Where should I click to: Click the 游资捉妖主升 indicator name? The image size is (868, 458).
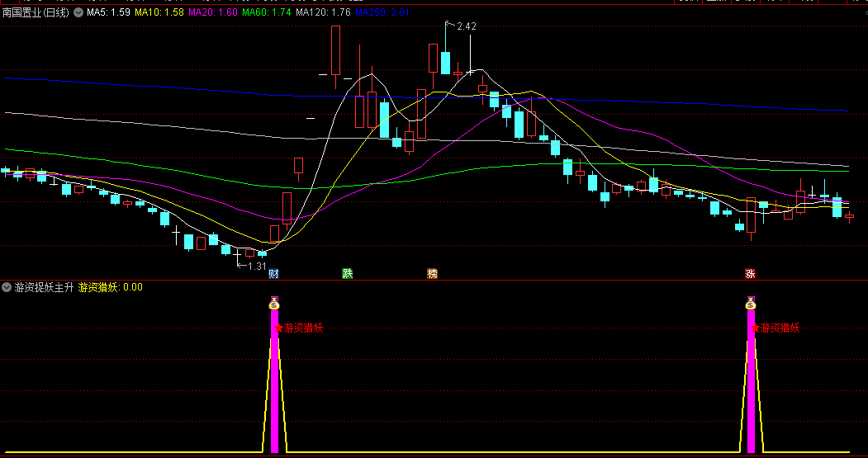point(45,287)
